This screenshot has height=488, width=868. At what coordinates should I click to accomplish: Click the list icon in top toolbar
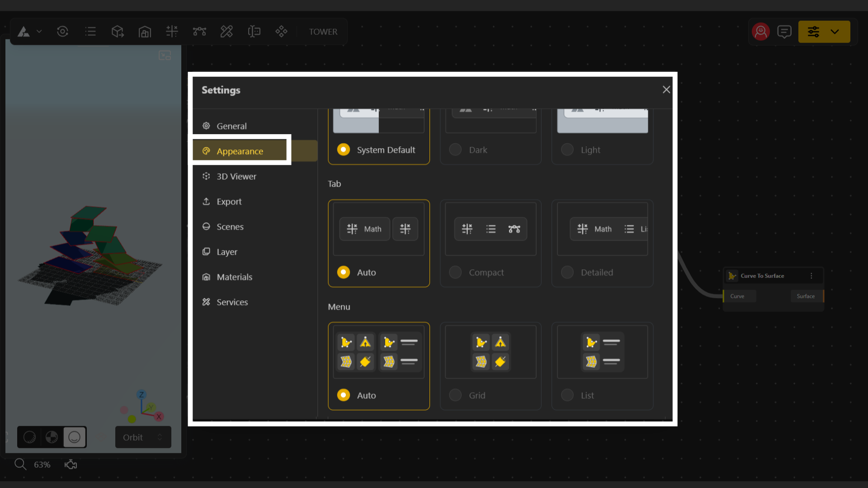[x=90, y=32]
